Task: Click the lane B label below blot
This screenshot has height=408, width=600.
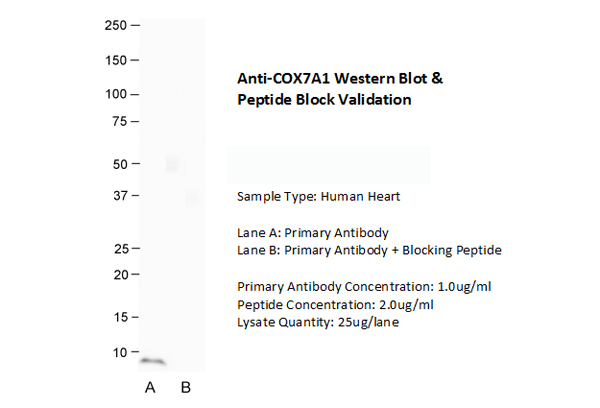Action: (185, 388)
